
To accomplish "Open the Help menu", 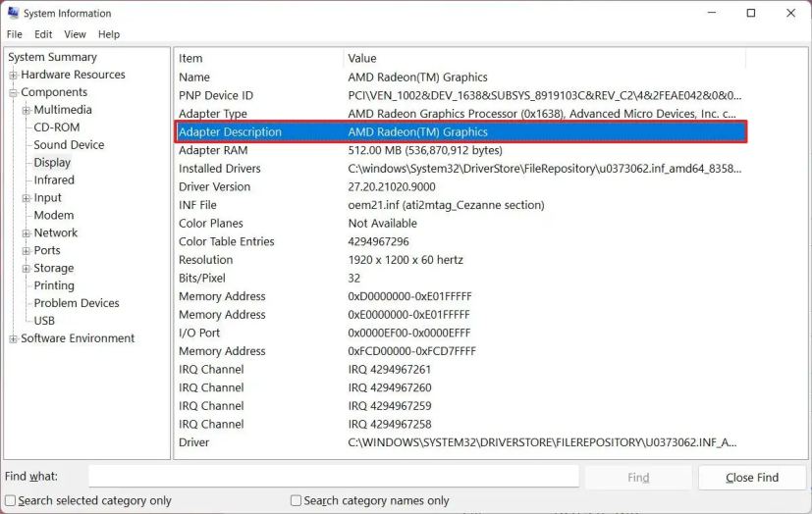I will click(109, 34).
